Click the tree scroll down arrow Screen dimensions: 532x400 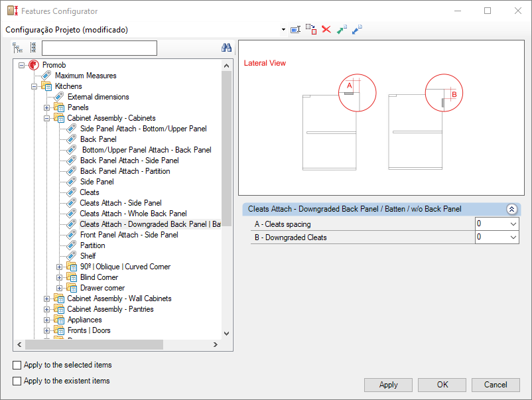[x=226, y=334]
